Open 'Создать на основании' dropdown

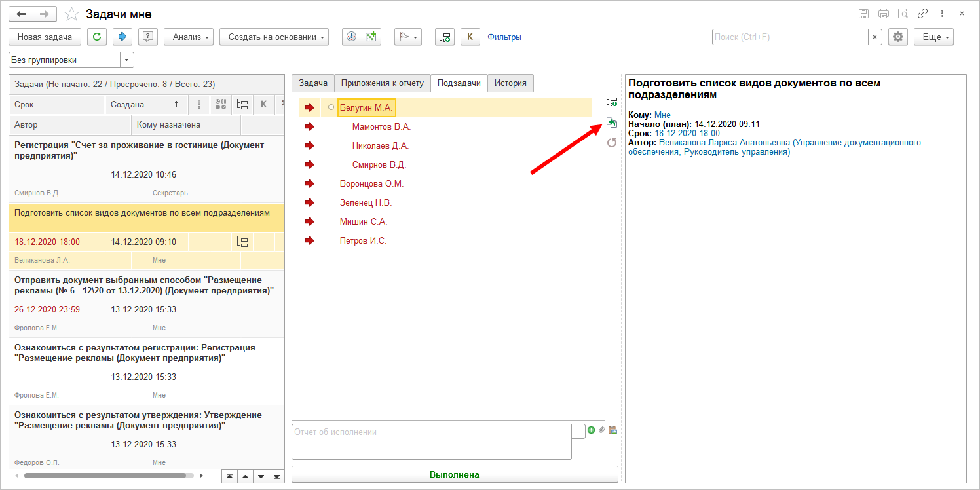[x=274, y=37]
